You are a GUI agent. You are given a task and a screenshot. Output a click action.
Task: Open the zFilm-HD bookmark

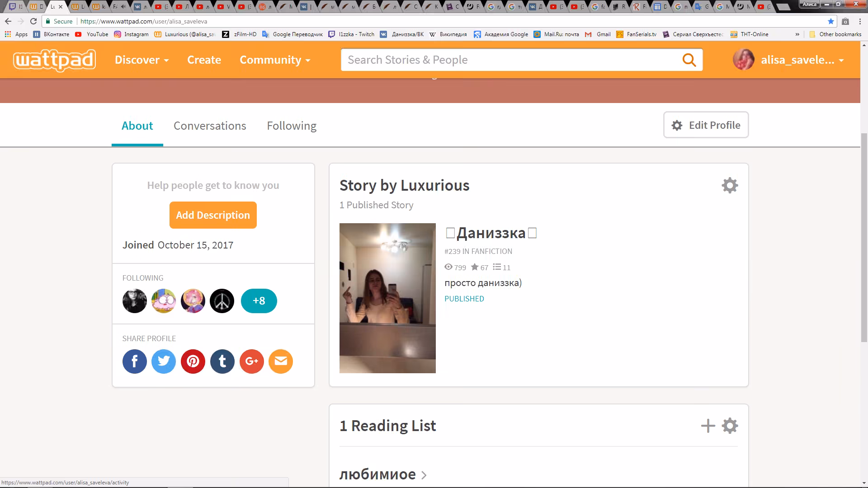[x=240, y=34]
